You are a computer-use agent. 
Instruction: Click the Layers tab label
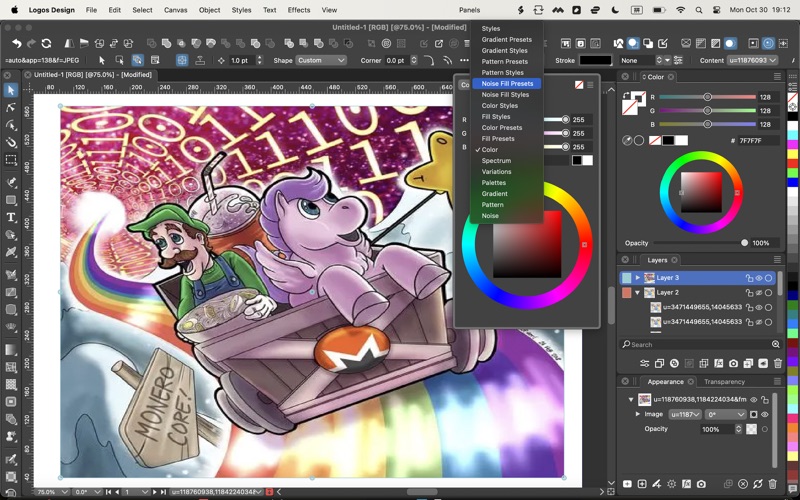657,260
